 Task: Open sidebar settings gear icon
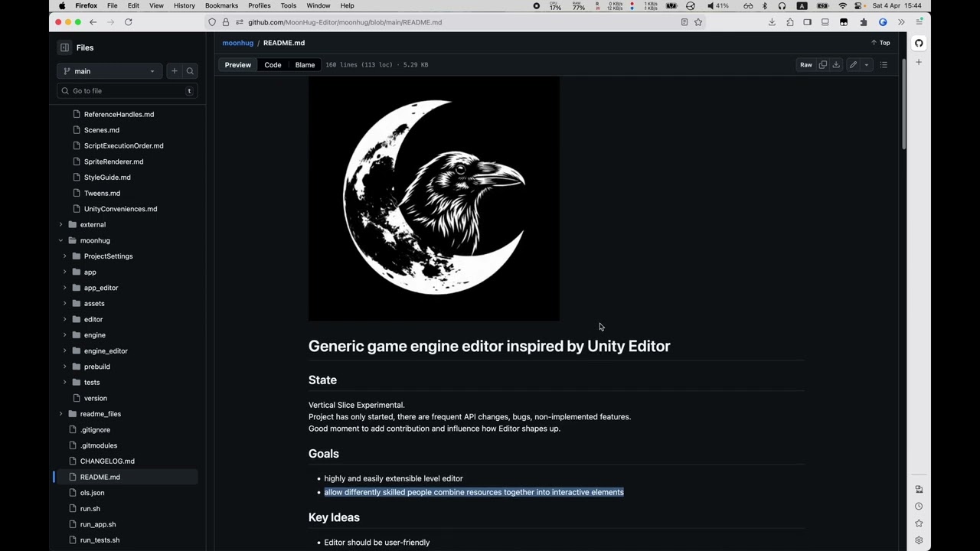[x=919, y=540]
